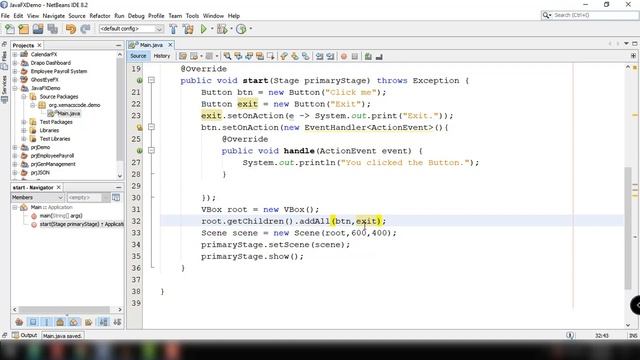Click the Navigator horizontal scrollbar
The height and width of the screenshot is (360, 640).
[64, 310]
